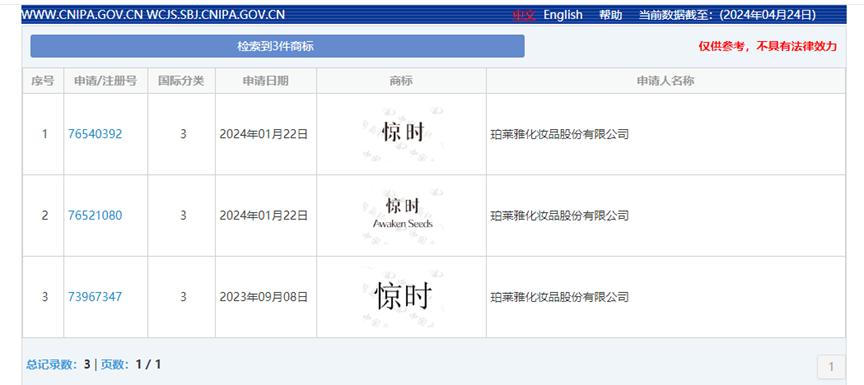Go to page 1 in pagination
The image size is (864, 385).
coord(831,367)
